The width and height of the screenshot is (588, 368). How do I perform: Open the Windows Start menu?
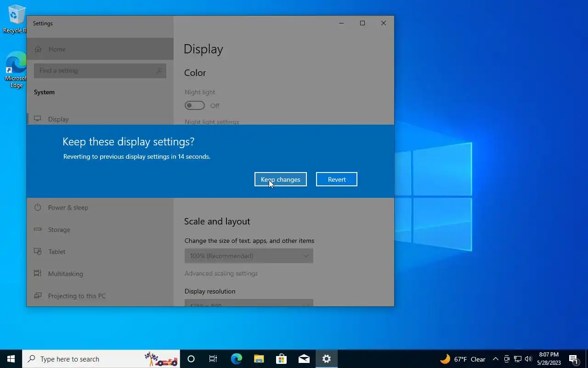click(11, 359)
